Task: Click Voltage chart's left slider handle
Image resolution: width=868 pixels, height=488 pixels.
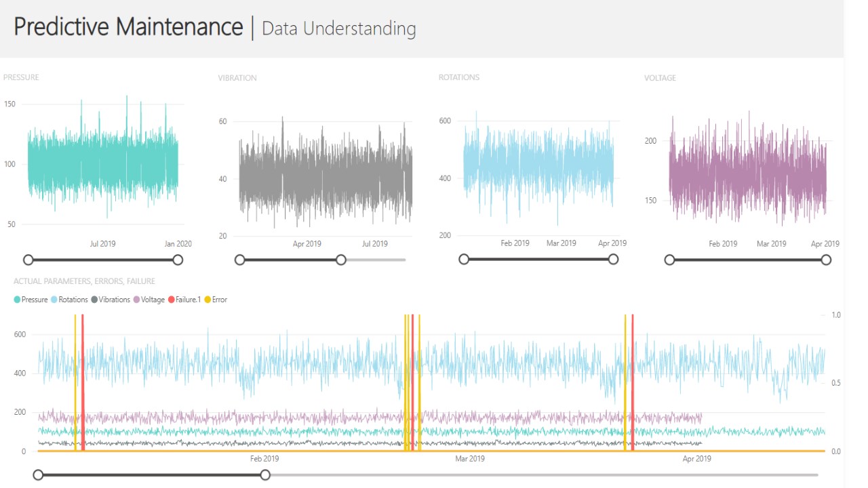Action: click(669, 260)
